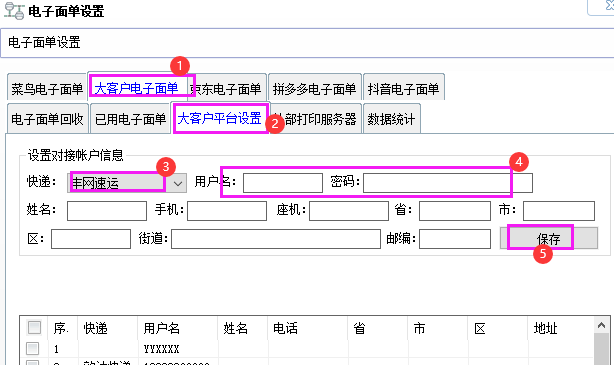
Task: Click the 街道 street address field
Action: [x=276, y=239]
